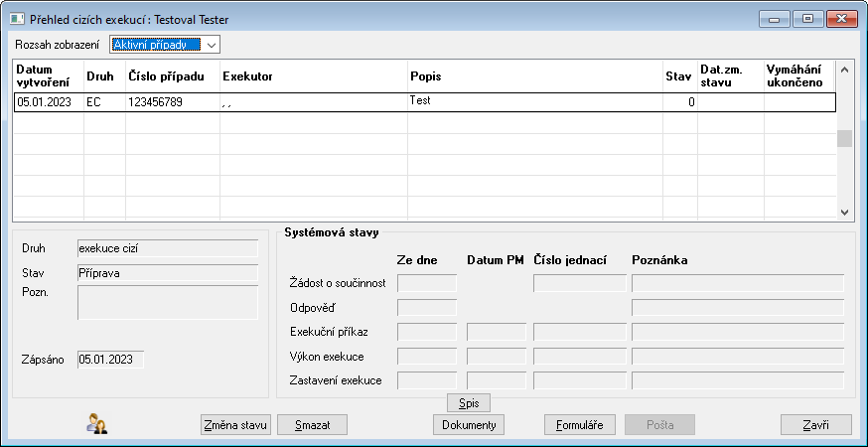
Task: Click Exekutor column header
Action: tap(314, 76)
